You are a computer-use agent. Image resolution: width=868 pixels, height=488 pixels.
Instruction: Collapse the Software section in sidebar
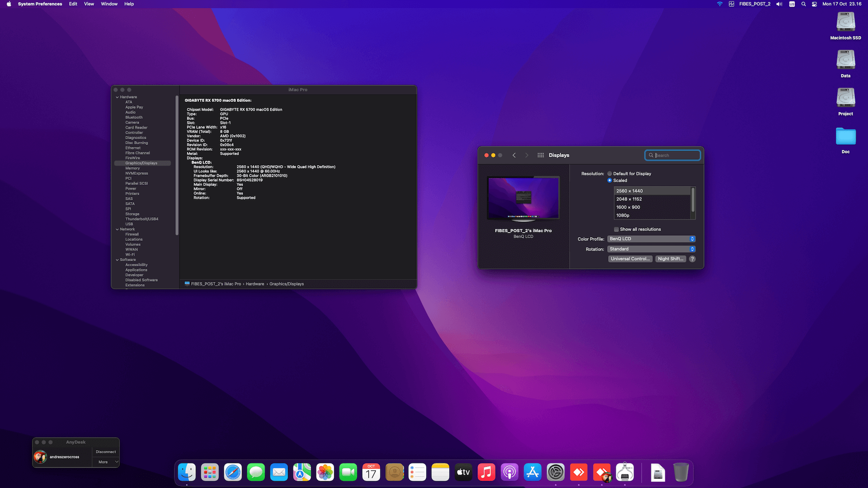(x=117, y=260)
